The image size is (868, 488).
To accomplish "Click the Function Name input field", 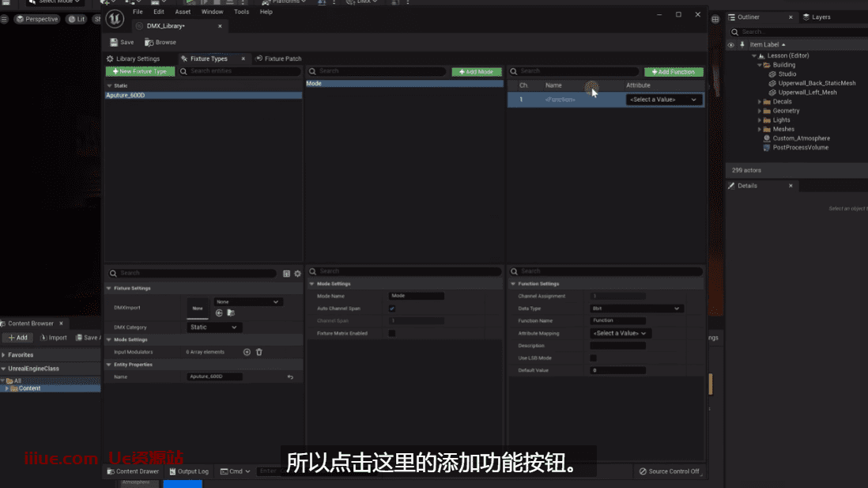I will (617, 321).
